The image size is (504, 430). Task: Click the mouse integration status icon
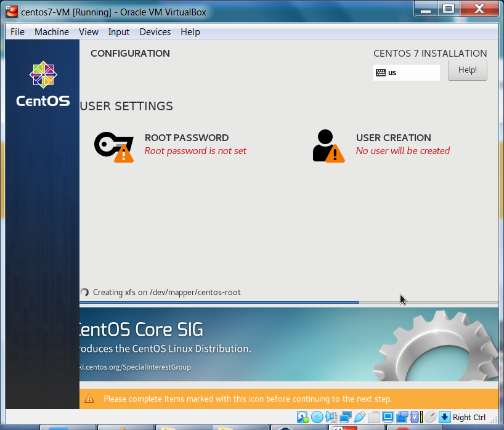click(x=430, y=417)
